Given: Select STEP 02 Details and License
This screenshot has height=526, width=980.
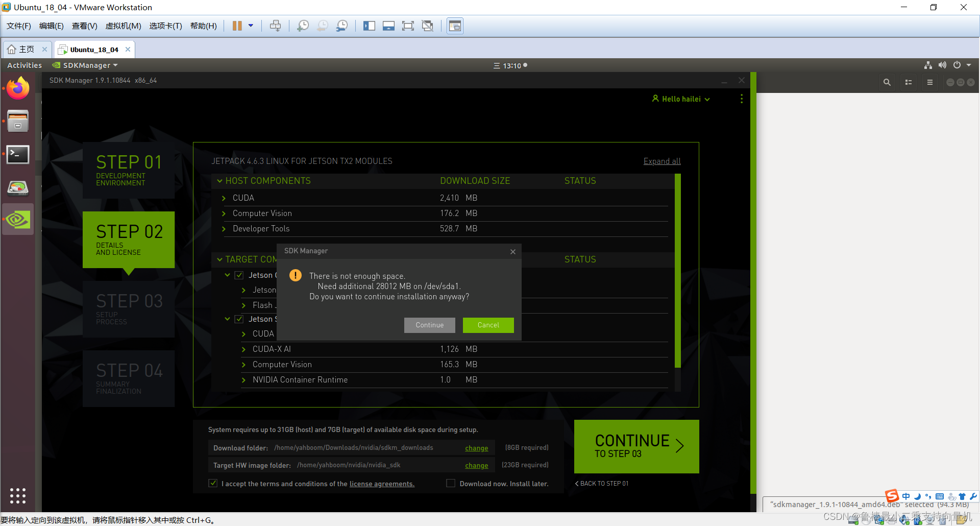Looking at the screenshot, I should click(129, 240).
